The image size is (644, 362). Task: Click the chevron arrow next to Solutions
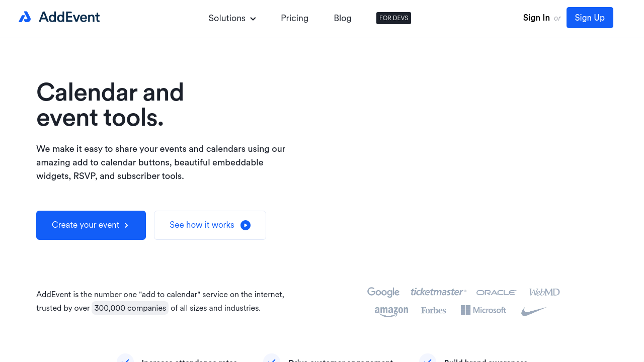click(253, 19)
